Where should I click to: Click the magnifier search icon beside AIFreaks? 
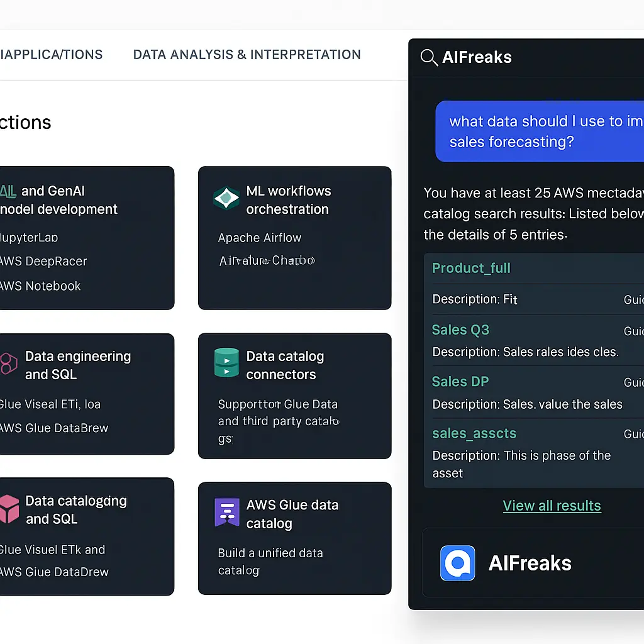(x=429, y=57)
